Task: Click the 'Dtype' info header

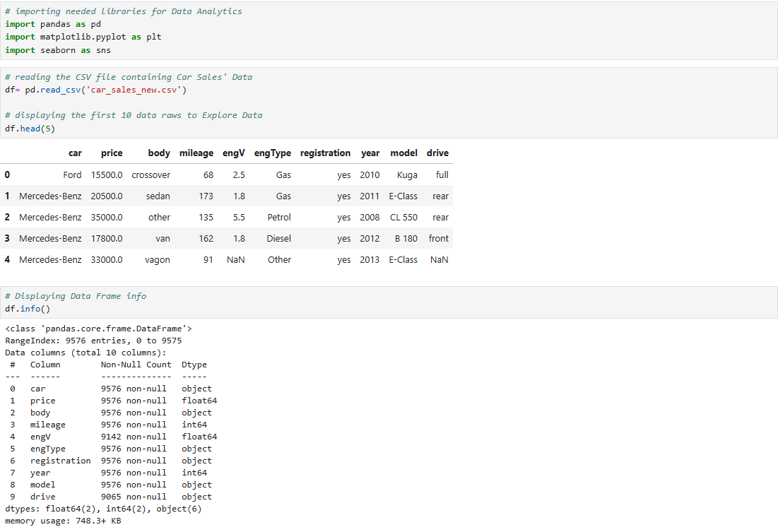Action: pyautogui.click(x=194, y=365)
